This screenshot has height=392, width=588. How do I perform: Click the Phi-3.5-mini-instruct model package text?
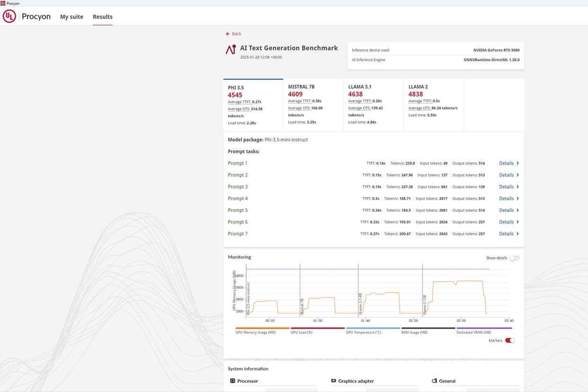pos(286,140)
